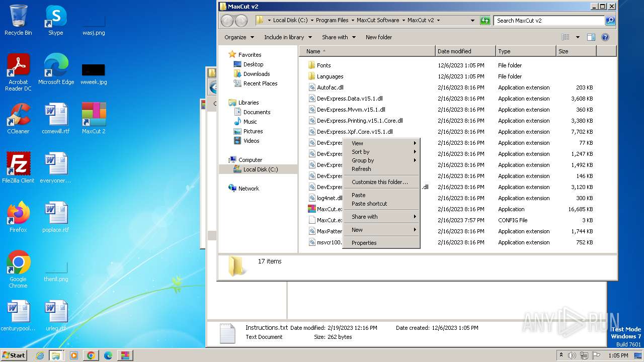Choose Customize this folder
Viewport: 644px width, 362px height.
point(381,182)
